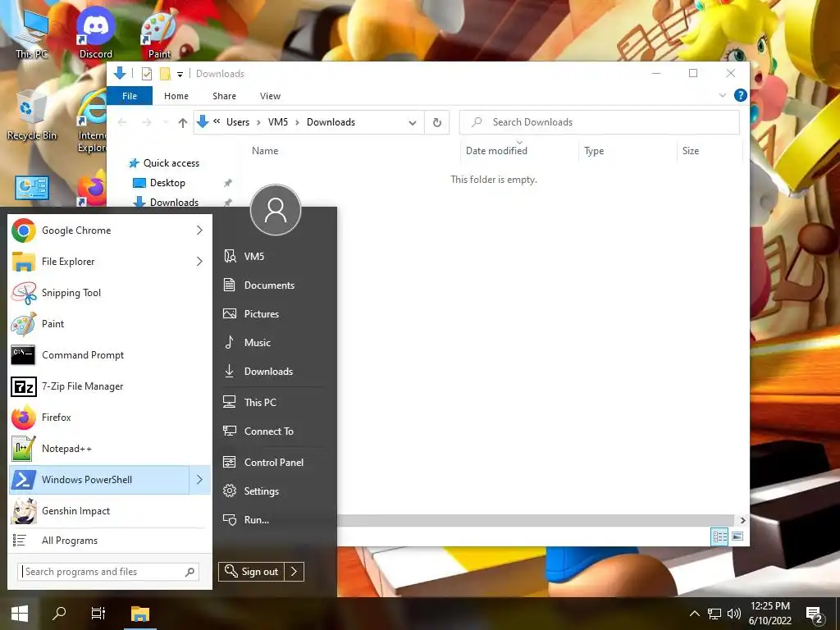Viewport: 840px width, 630px height.
Task: Launch Genshin Impact
Action: (110, 510)
